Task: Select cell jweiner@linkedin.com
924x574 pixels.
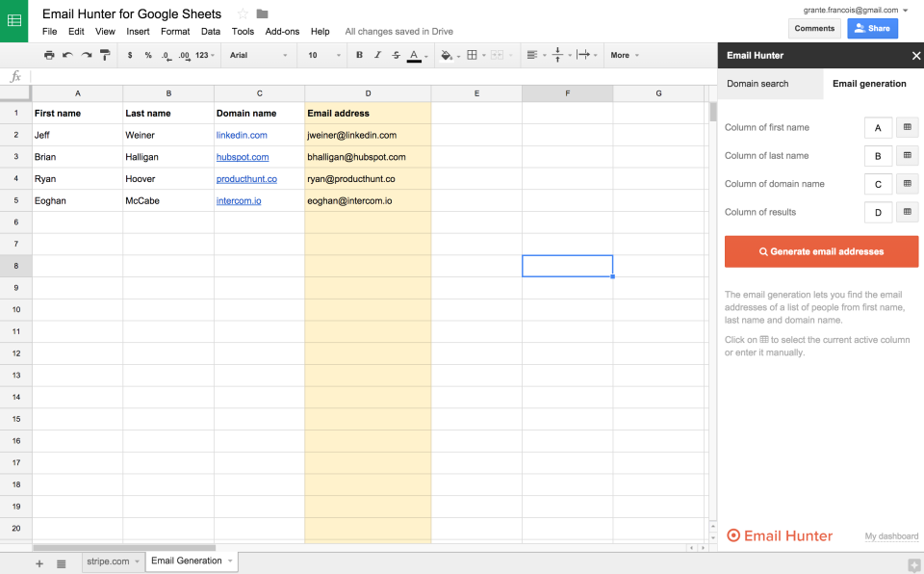Action: click(x=368, y=135)
